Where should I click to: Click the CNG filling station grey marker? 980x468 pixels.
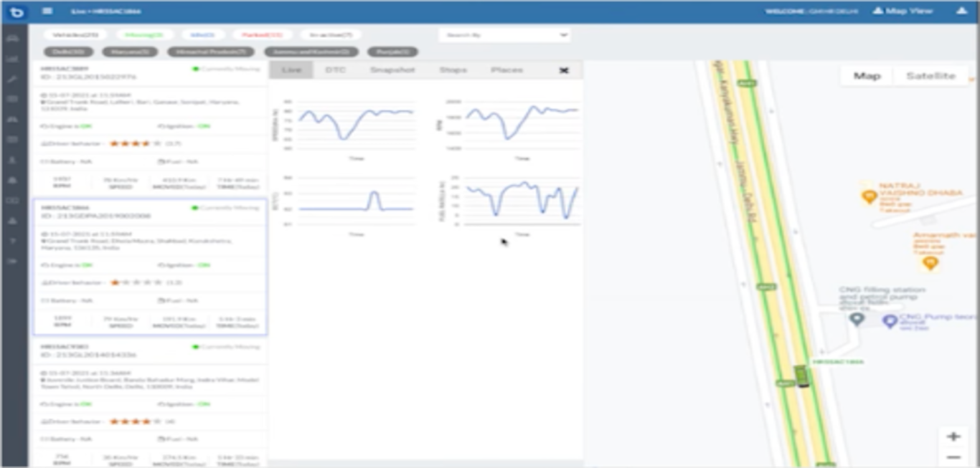point(857,320)
